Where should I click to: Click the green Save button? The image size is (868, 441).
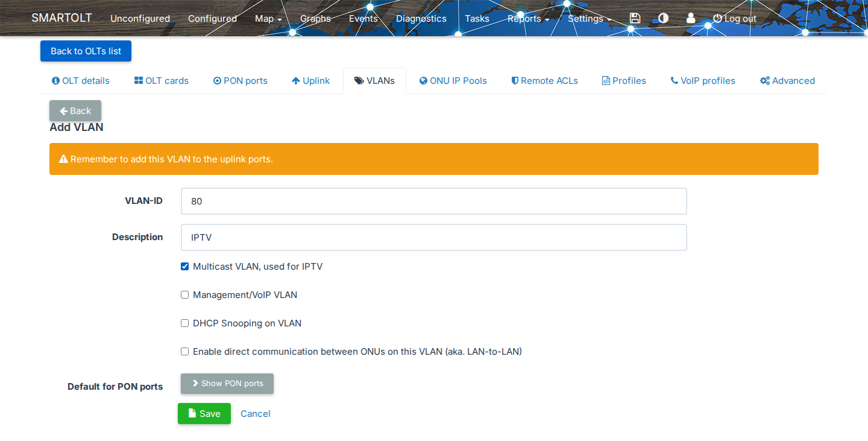click(204, 414)
